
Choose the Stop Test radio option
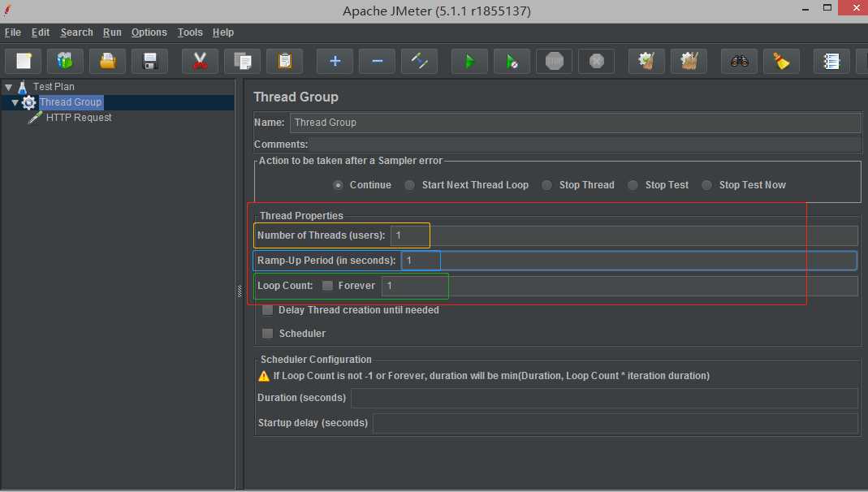tap(633, 185)
